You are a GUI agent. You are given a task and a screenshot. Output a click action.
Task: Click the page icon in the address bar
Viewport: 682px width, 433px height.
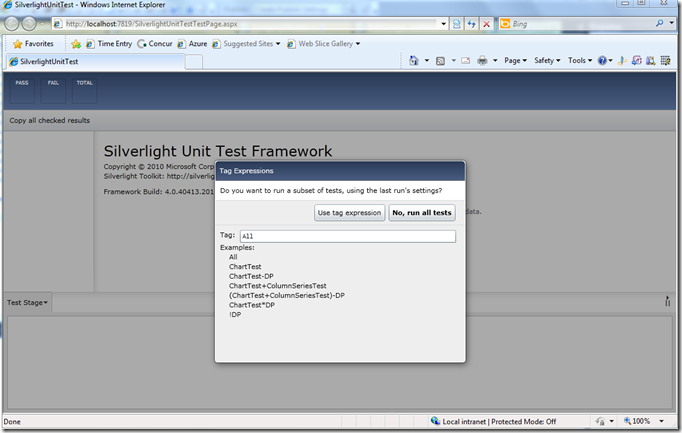click(x=57, y=24)
